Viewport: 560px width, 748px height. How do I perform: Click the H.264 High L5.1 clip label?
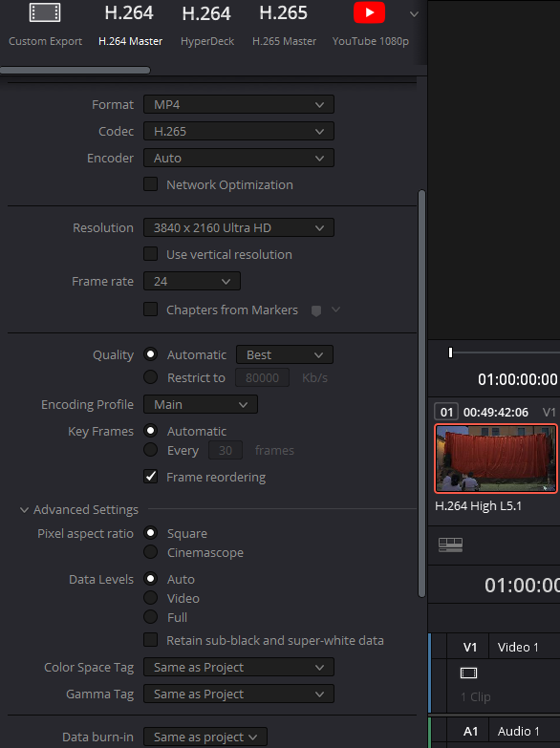[x=479, y=506]
